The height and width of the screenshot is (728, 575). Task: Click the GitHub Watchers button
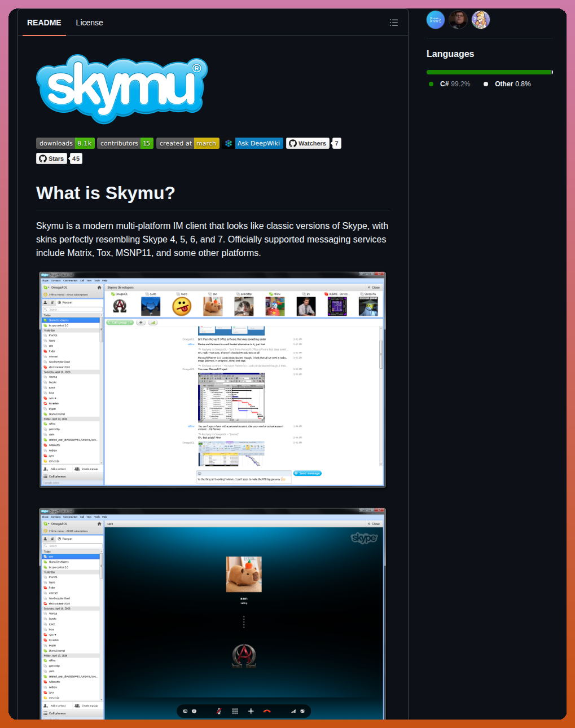[308, 143]
